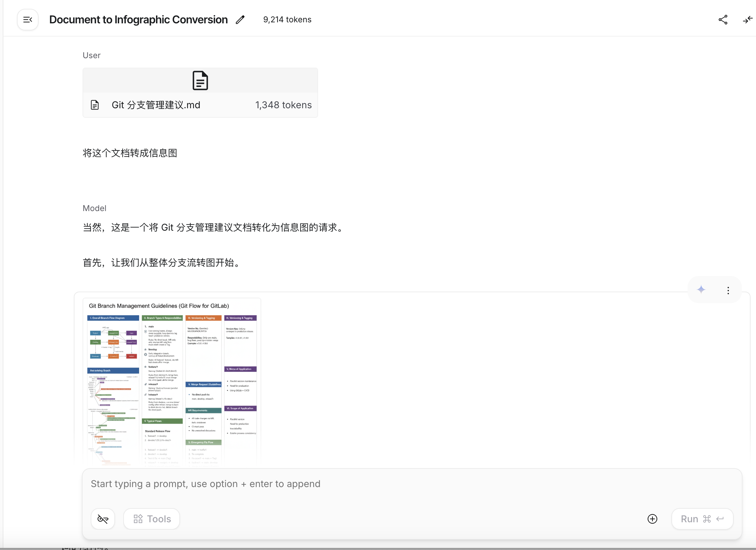Select the User role label

click(x=91, y=55)
